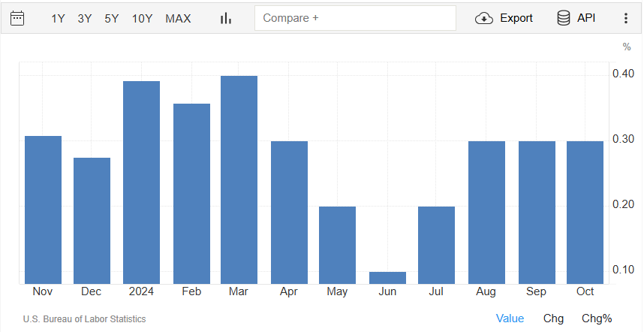Click the Nov x-axis label
This screenshot has height=332, width=644.
point(43,291)
